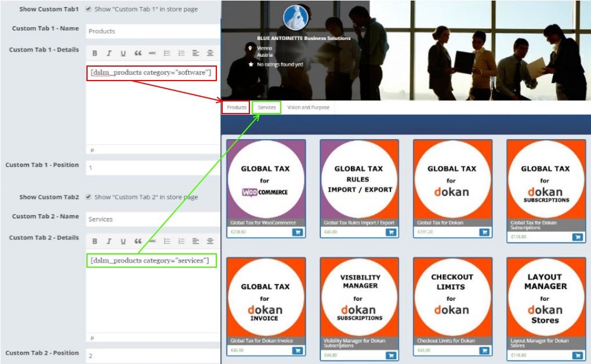Focus the Custom Tab 1 - Position field
Image resolution: width=591 pixels, height=364 pixels.
pyautogui.click(x=153, y=168)
